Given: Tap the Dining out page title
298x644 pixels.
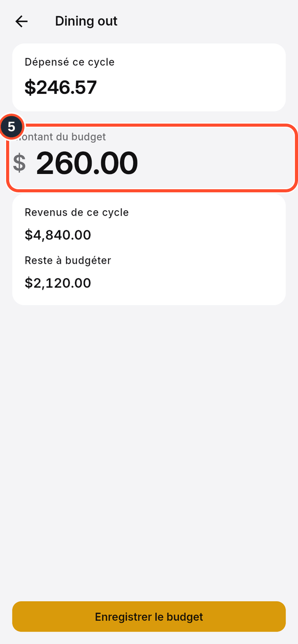Looking at the screenshot, I should click(x=86, y=21).
